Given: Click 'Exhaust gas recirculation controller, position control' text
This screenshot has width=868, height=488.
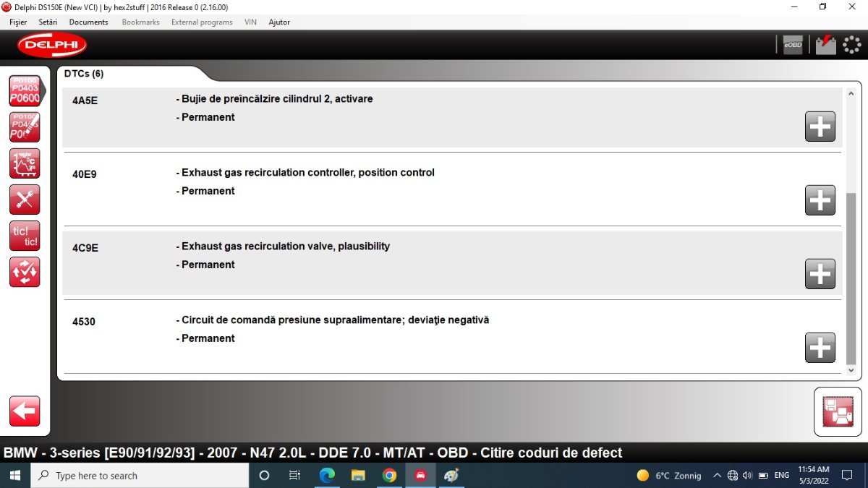Looking at the screenshot, I should 305,173.
